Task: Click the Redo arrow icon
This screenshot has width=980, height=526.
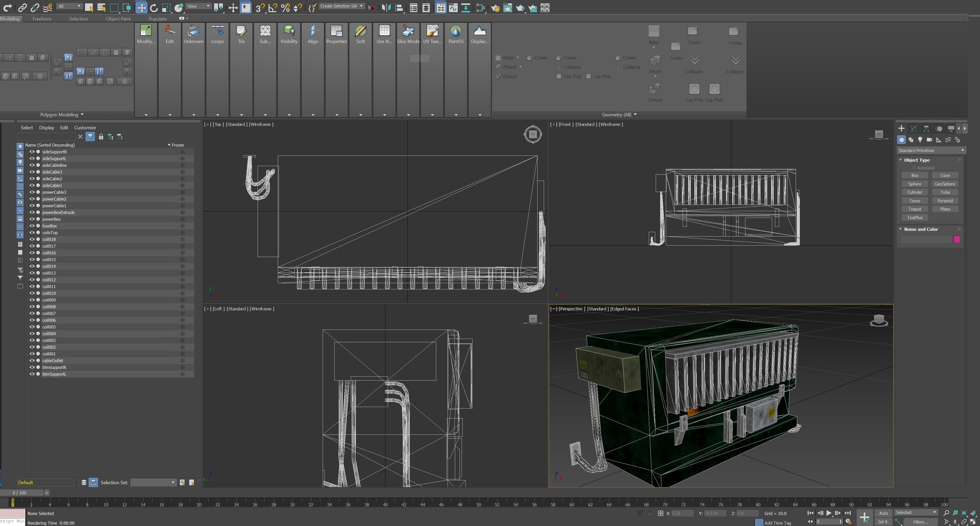Action: [8, 8]
